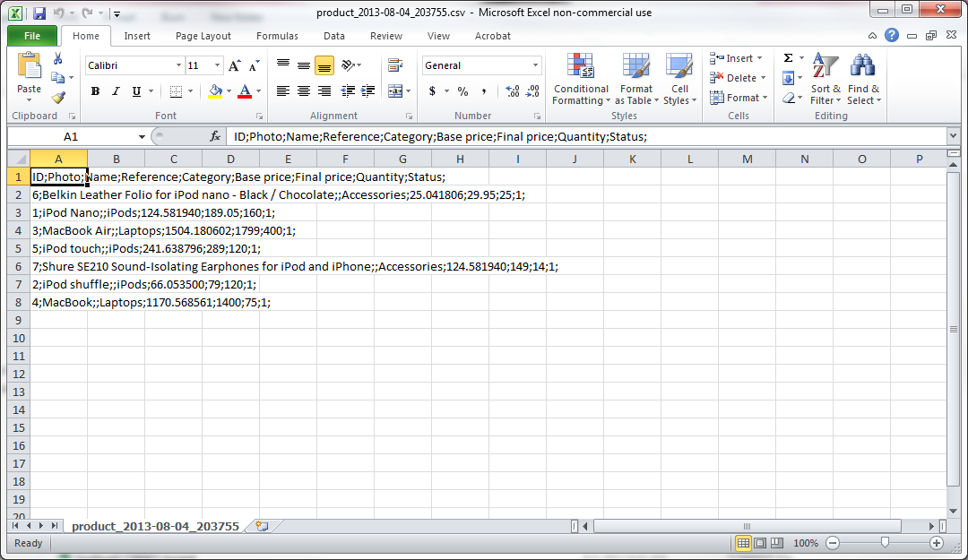Increase font size with Grow Font
This screenshot has height=560, width=968.
click(234, 65)
